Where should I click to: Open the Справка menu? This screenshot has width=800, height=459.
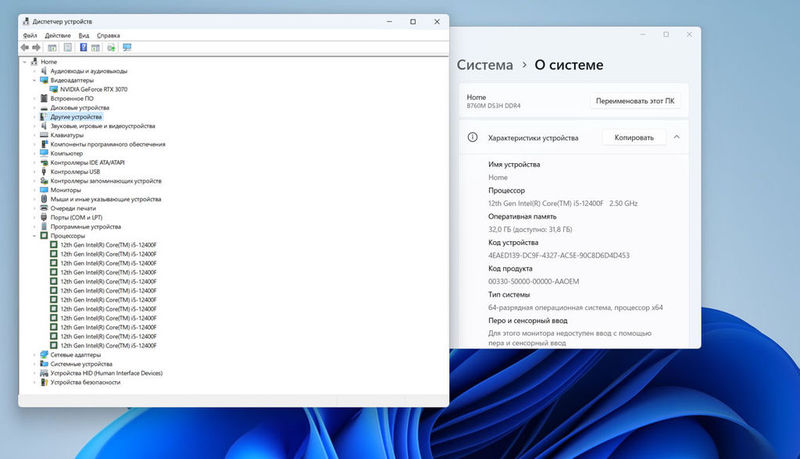click(108, 35)
